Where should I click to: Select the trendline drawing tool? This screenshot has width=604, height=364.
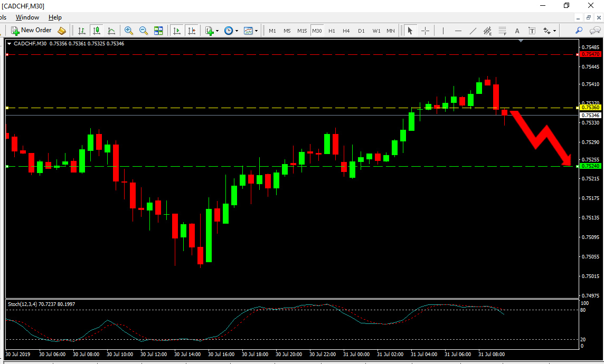(x=473, y=31)
